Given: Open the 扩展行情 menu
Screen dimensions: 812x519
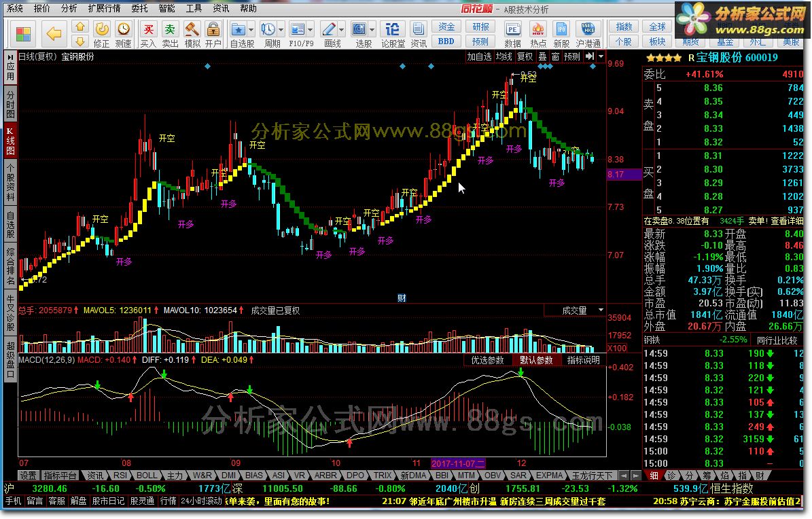Looking at the screenshot, I should [104, 8].
